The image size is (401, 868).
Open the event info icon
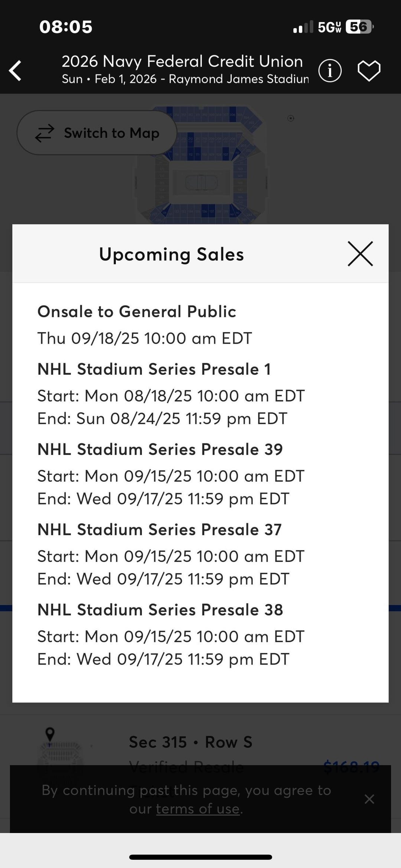330,71
